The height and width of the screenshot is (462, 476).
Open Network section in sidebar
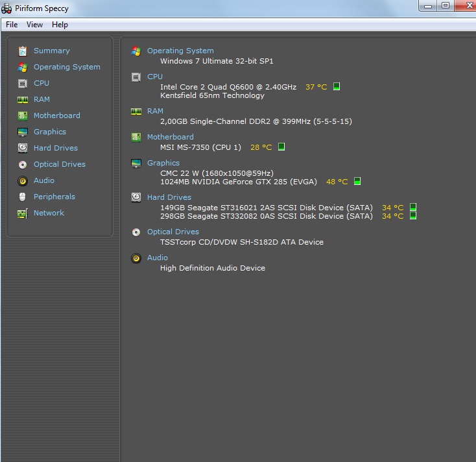pyautogui.click(x=49, y=213)
